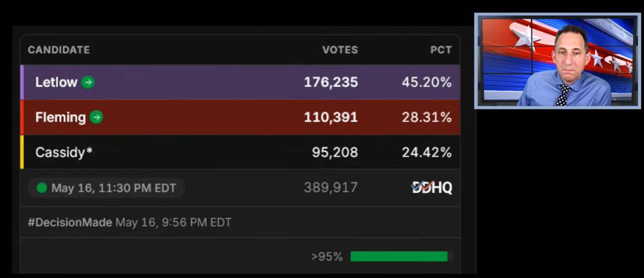Click the red stripe on Fleming's row
The image size is (644, 278).
[x=21, y=117]
